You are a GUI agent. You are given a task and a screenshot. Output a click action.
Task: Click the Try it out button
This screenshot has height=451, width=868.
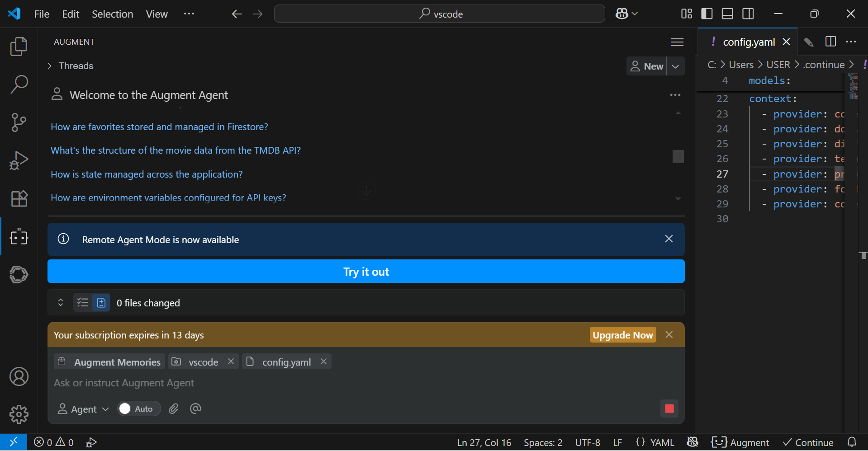tap(365, 272)
